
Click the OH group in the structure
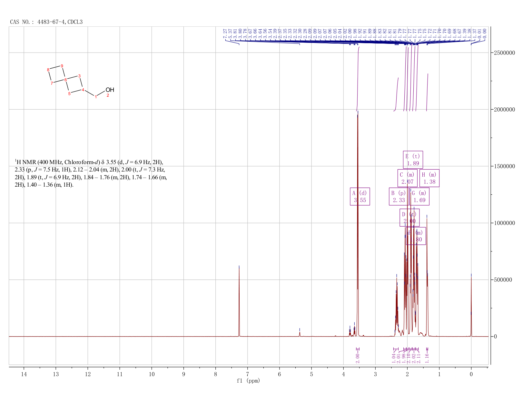click(110, 90)
